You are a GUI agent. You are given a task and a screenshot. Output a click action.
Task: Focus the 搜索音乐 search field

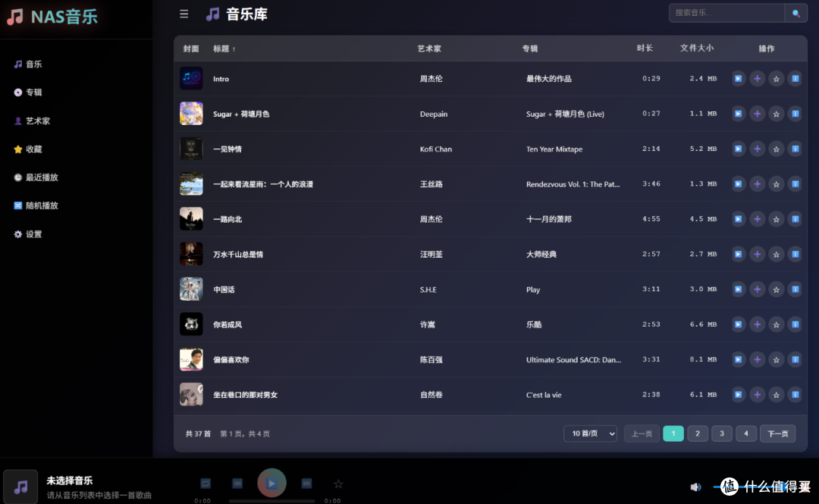tap(726, 13)
